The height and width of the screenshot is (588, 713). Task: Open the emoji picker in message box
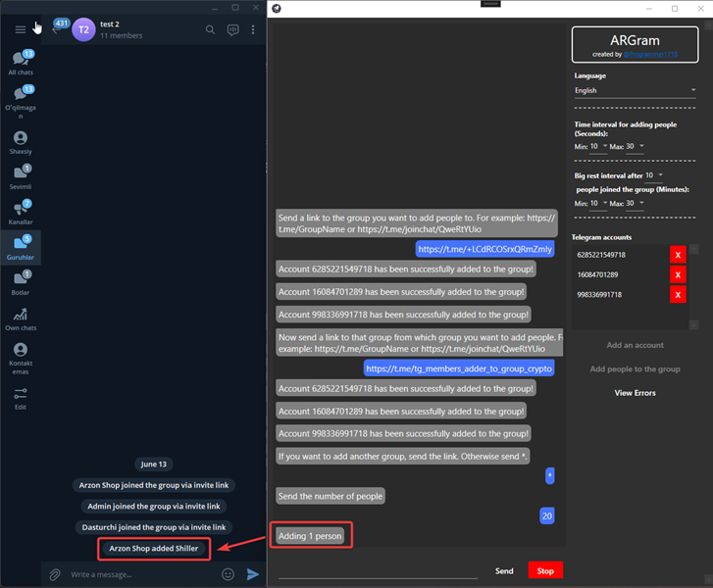point(228,574)
